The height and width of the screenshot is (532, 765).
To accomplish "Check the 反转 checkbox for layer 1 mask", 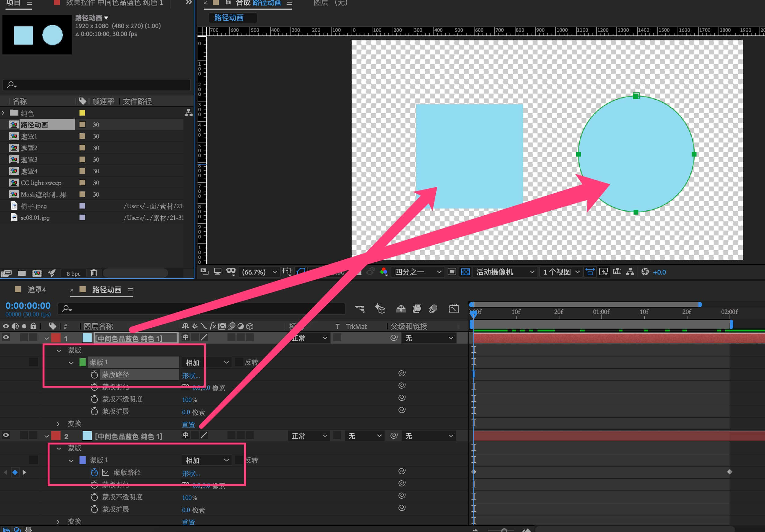I will (238, 362).
